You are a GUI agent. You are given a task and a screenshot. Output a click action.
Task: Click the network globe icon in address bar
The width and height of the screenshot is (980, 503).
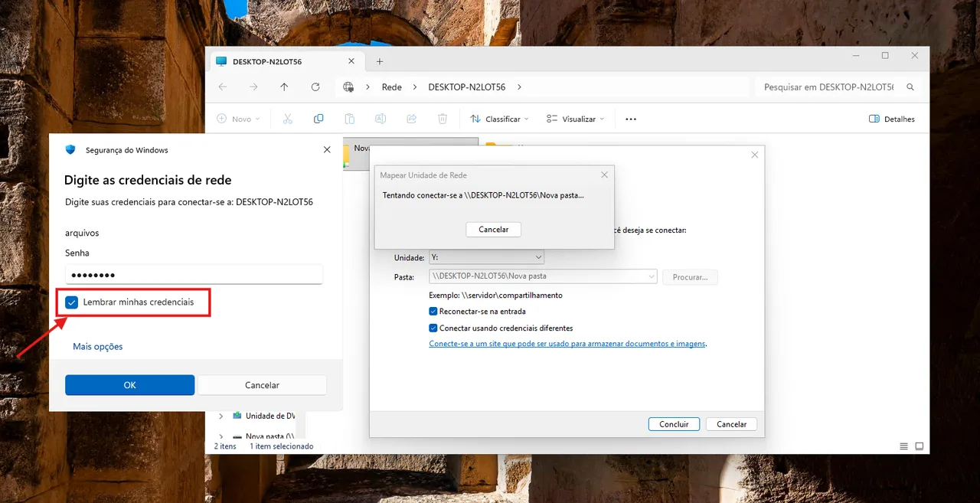[348, 87]
